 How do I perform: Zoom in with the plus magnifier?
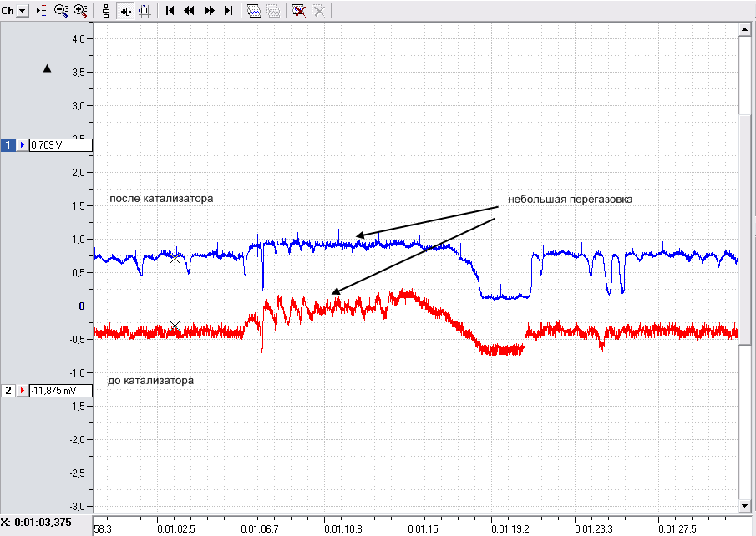[80, 11]
